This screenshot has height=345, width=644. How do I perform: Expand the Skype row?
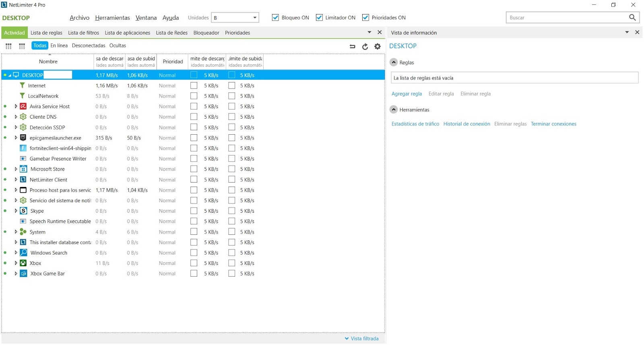16,211
